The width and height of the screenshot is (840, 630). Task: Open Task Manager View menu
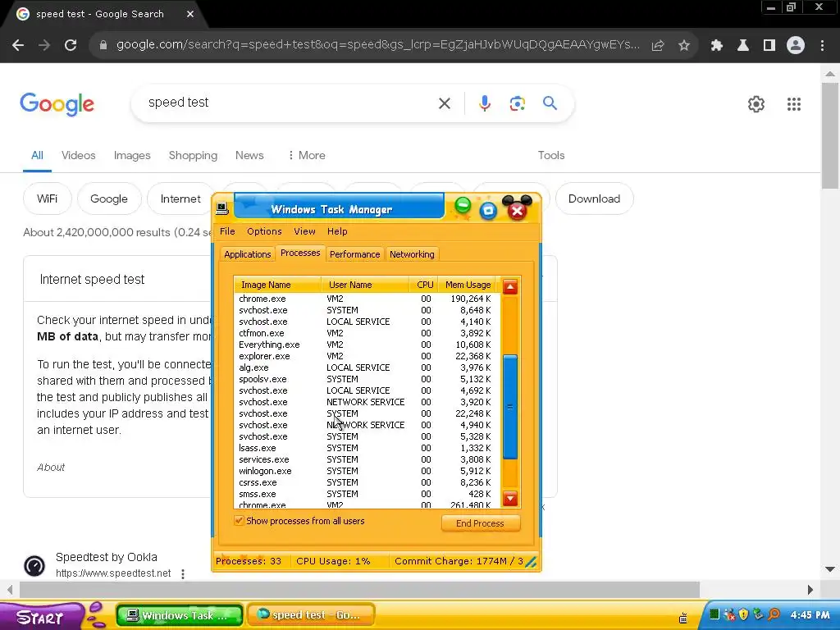304,231
